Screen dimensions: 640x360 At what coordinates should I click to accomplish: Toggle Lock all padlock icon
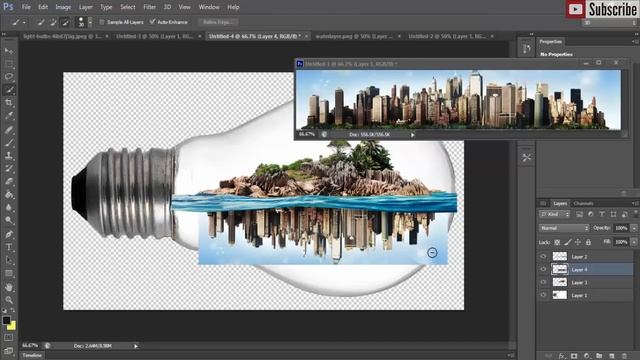588,242
